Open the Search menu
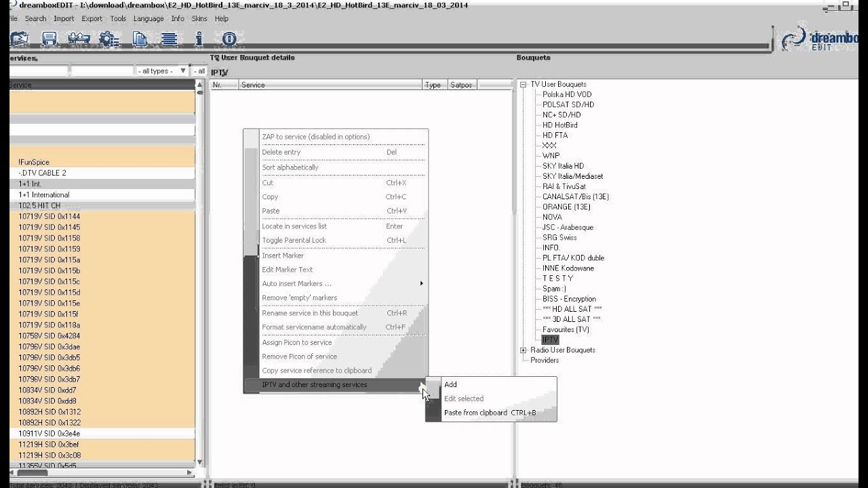The height and width of the screenshot is (488, 868). (x=36, y=19)
